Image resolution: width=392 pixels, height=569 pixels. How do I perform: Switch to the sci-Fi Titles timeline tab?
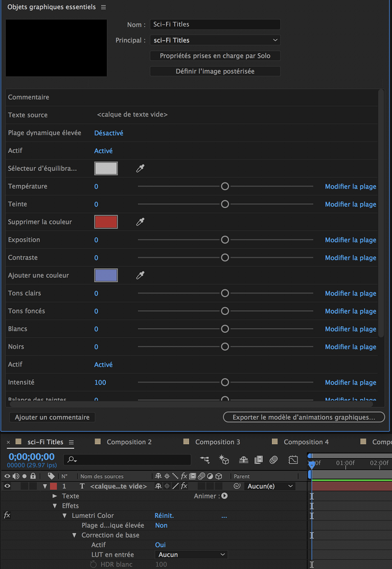[45, 442]
